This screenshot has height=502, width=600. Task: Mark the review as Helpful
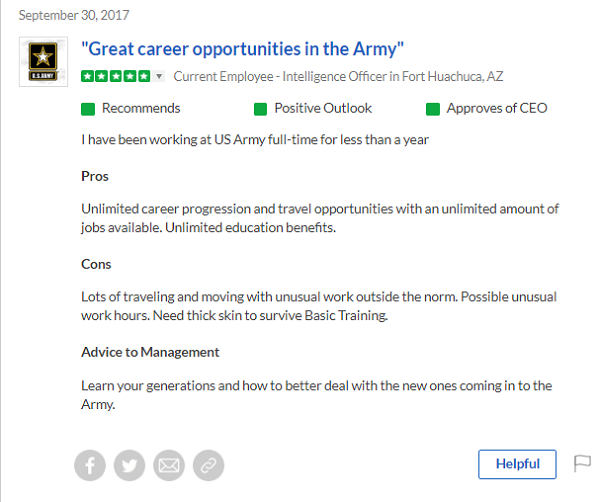517,464
